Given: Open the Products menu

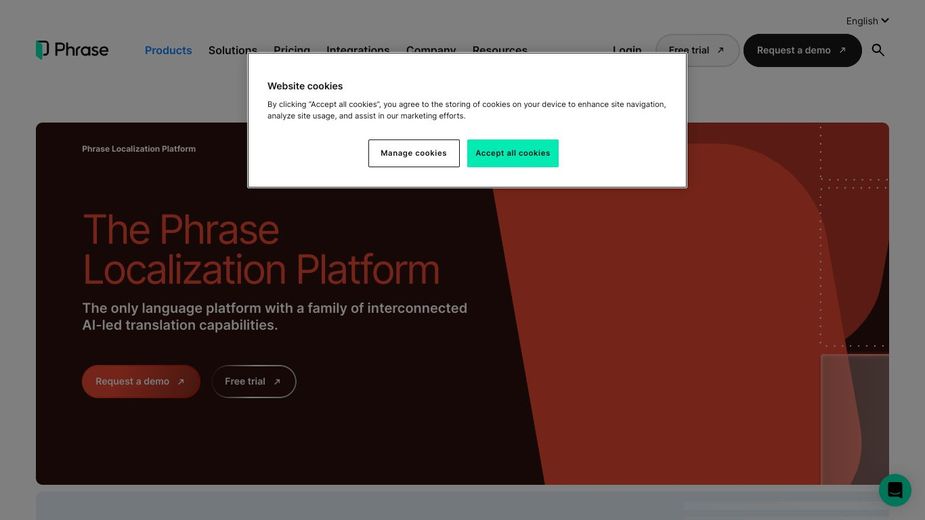Looking at the screenshot, I should 168,50.
